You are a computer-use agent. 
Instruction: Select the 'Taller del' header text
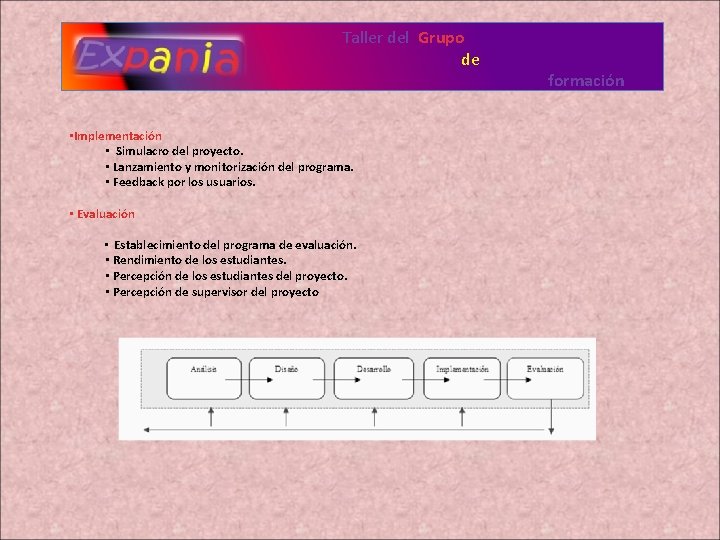376,38
